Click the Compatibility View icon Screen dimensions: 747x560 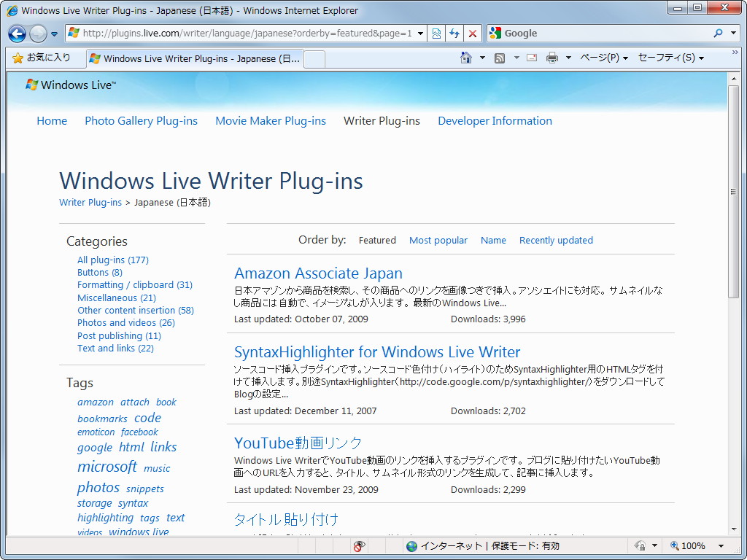point(436,34)
